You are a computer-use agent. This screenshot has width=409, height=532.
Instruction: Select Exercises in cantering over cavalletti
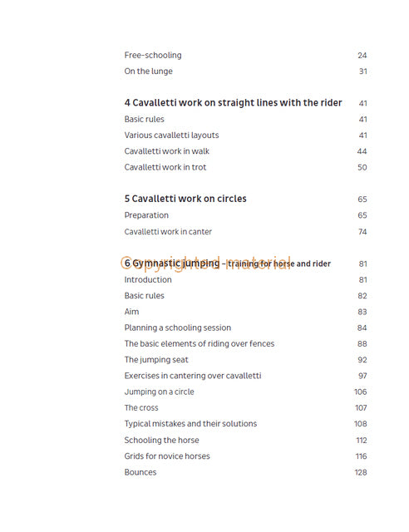(193, 376)
